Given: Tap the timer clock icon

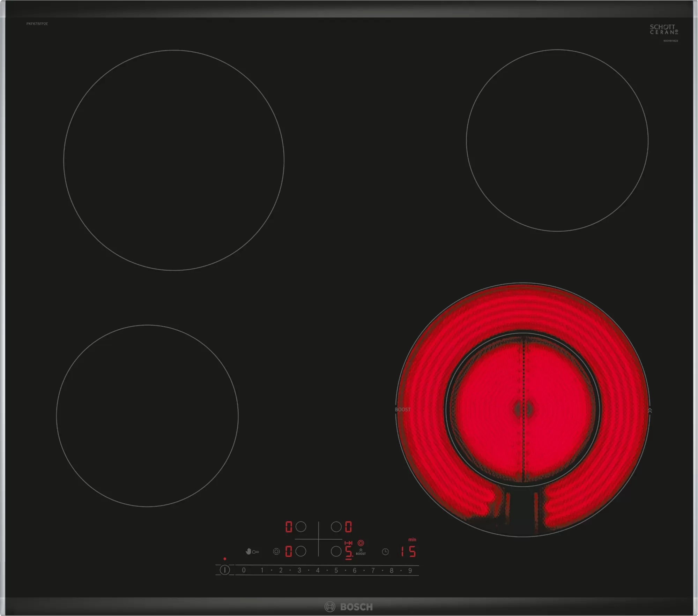Looking at the screenshot, I should 385,551.
